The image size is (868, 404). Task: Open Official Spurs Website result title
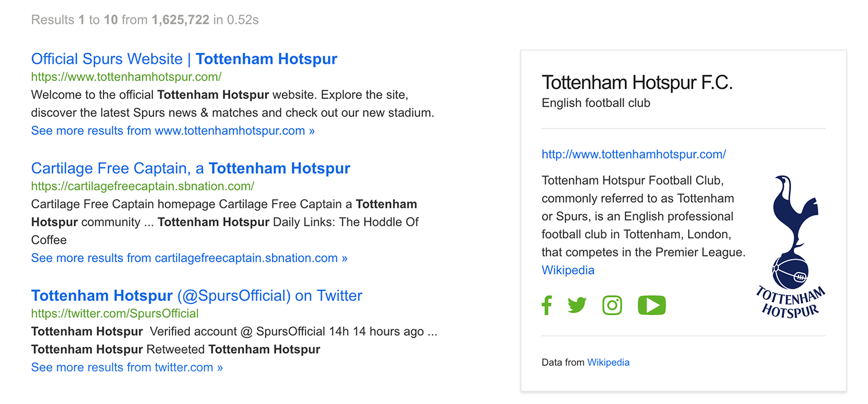click(x=184, y=59)
